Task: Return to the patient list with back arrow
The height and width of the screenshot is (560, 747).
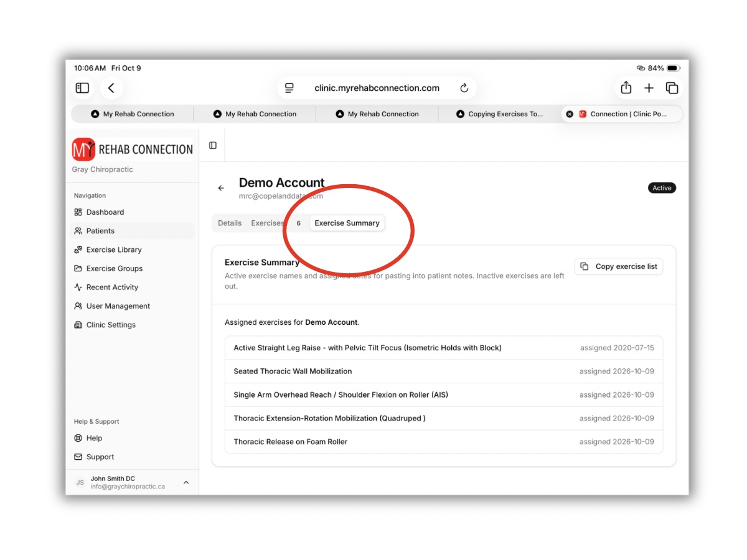Action: coord(221,188)
